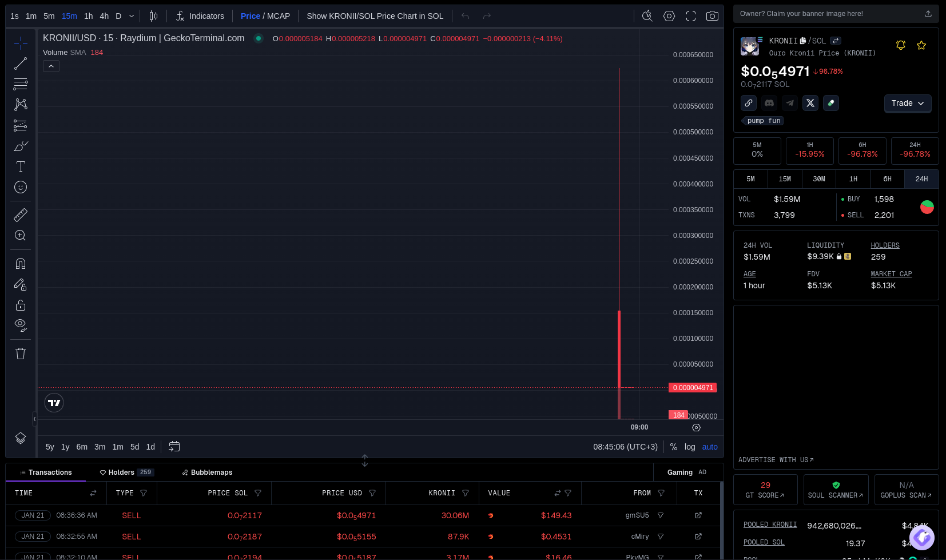Image resolution: width=946 pixels, height=560 pixels.
Task: Select the pattern drawing tool
Action: coord(21,105)
